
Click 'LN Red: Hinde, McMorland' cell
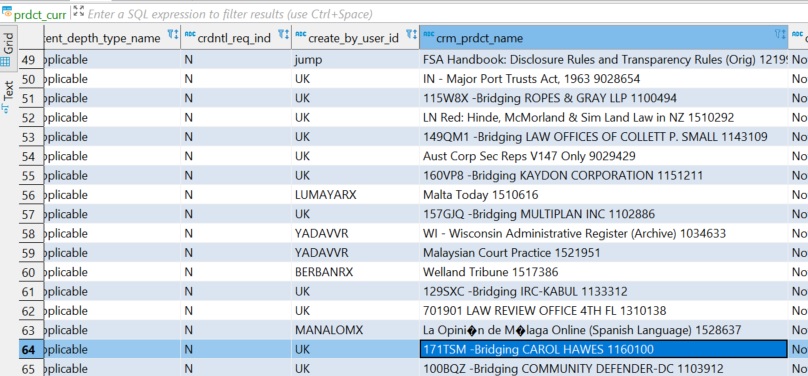coord(603,118)
